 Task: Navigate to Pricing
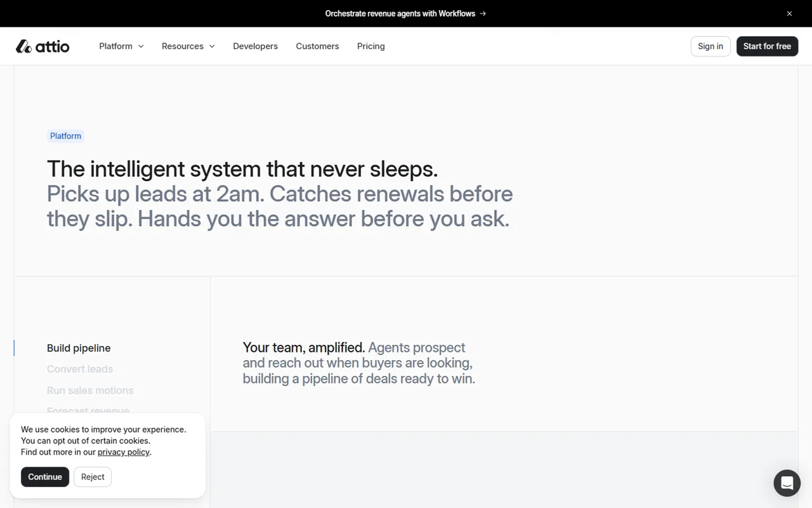(371, 46)
